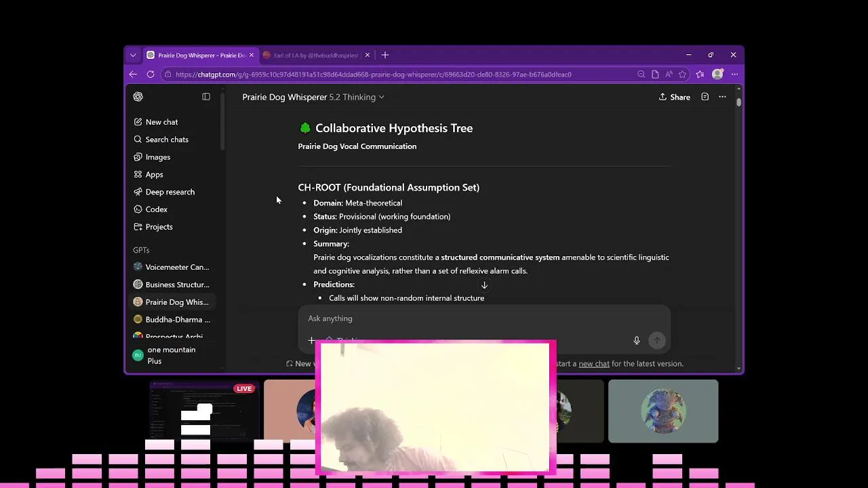This screenshot has width=868, height=488.
Task: Select Prairie Dog Whis... GPT in sidebar
Action: coord(172,302)
